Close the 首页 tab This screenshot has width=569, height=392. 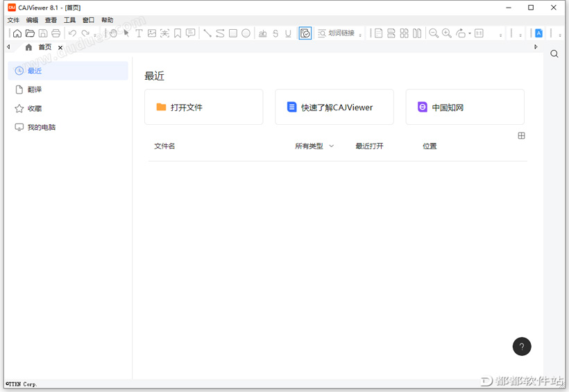tap(60, 48)
